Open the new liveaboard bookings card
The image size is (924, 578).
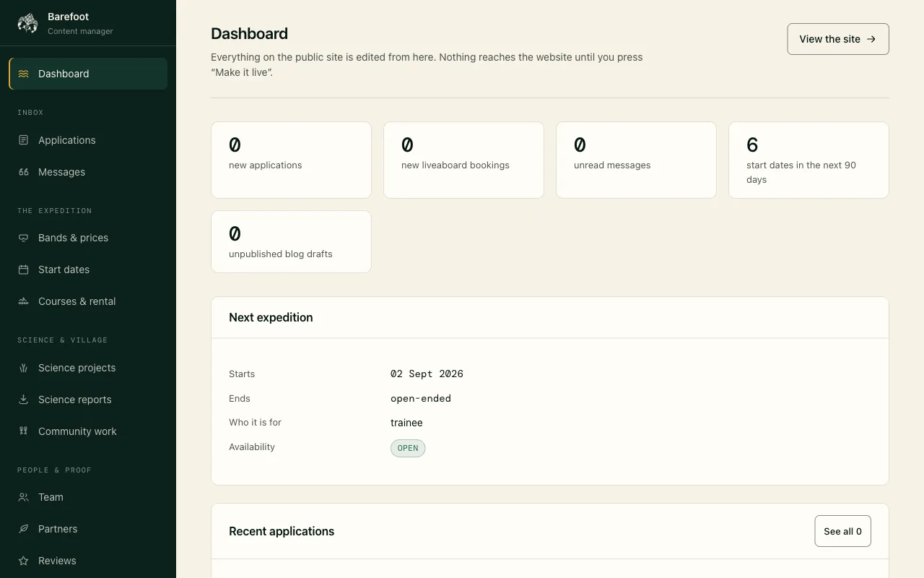(x=463, y=160)
